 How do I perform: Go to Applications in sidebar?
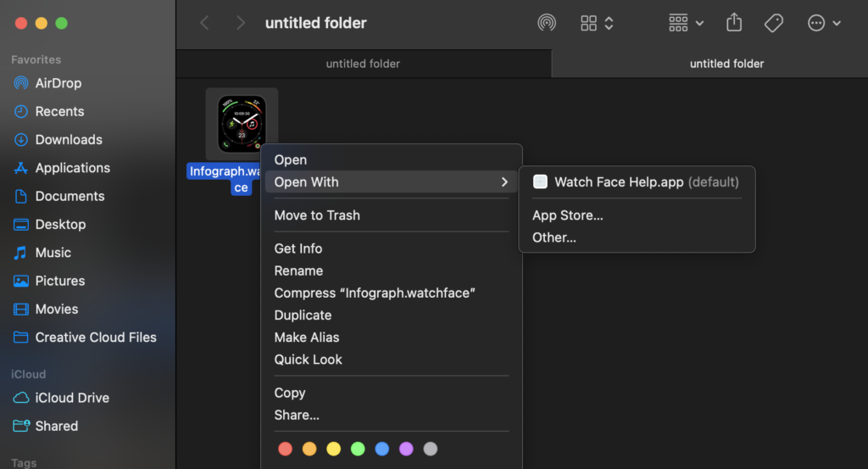[72, 168]
